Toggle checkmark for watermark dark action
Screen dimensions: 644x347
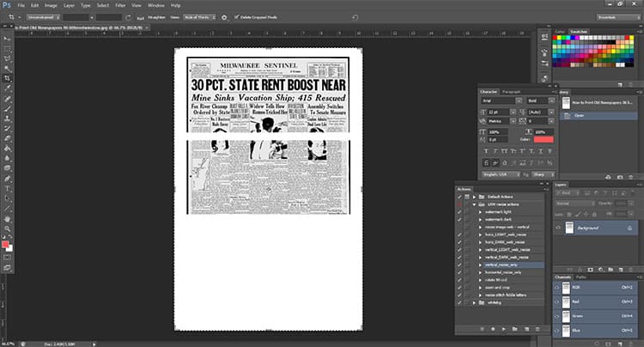coord(459,219)
